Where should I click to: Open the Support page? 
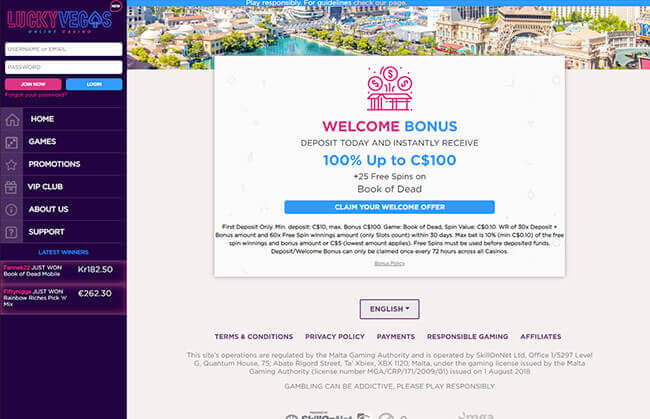tap(63, 232)
